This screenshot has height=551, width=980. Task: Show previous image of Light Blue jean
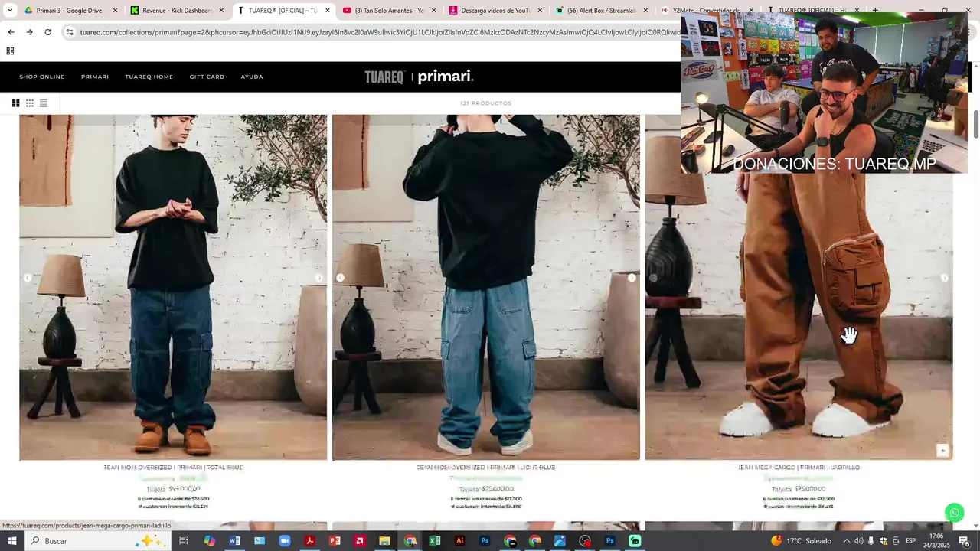point(341,278)
